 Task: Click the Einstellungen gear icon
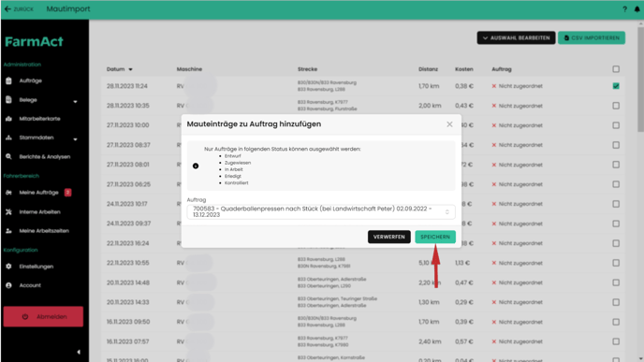click(8, 267)
